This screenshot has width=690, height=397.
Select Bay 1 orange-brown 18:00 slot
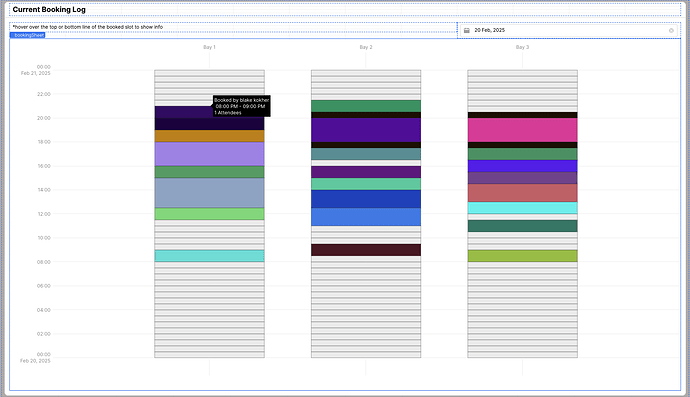[x=209, y=136]
